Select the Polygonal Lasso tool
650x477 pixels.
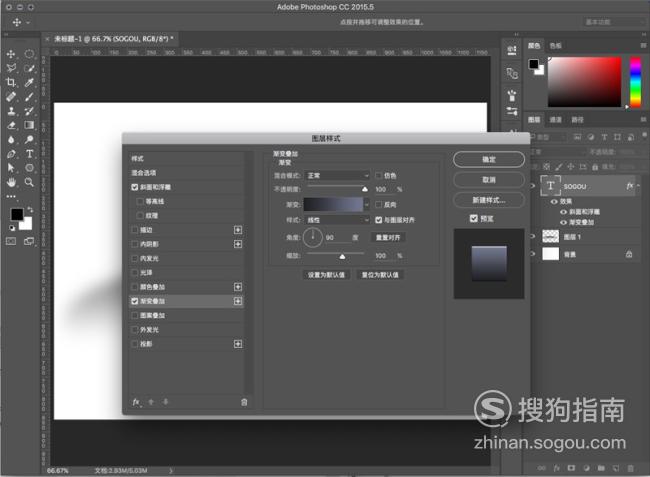[11, 68]
